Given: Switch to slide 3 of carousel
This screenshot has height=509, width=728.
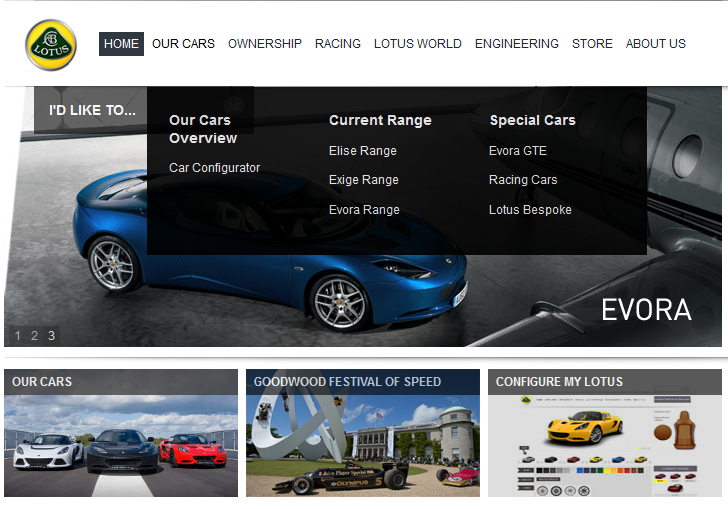Looking at the screenshot, I should [52, 335].
